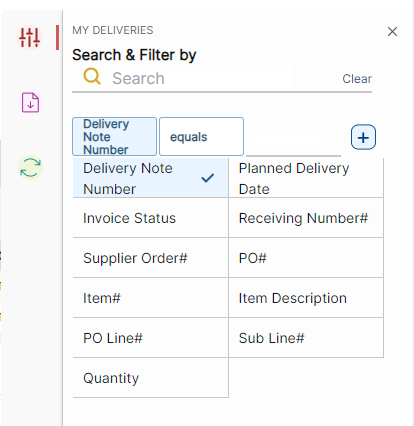Screen dimensions: 414x426
Task: Click the green refresh sync icon
Action: (x=30, y=167)
